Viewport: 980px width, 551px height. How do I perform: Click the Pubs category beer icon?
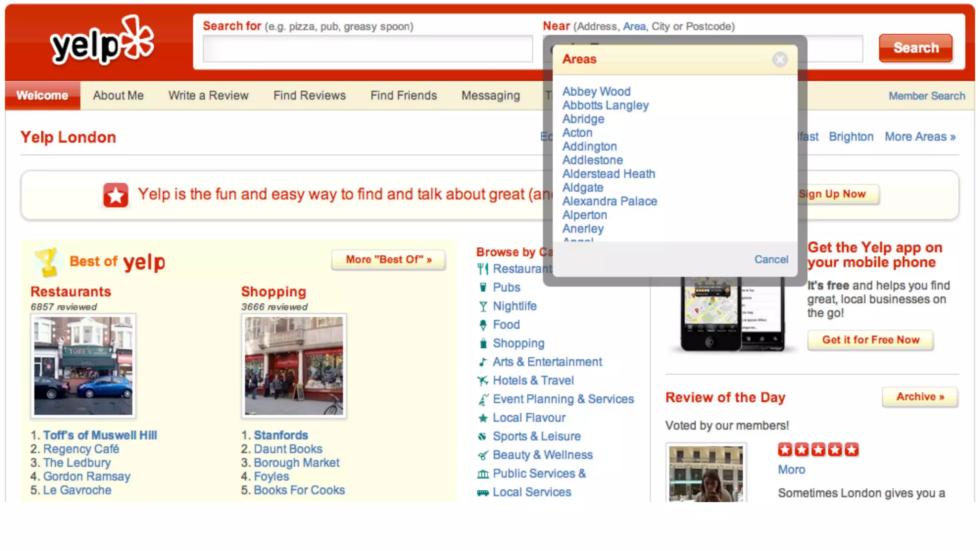(x=483, y=287)
